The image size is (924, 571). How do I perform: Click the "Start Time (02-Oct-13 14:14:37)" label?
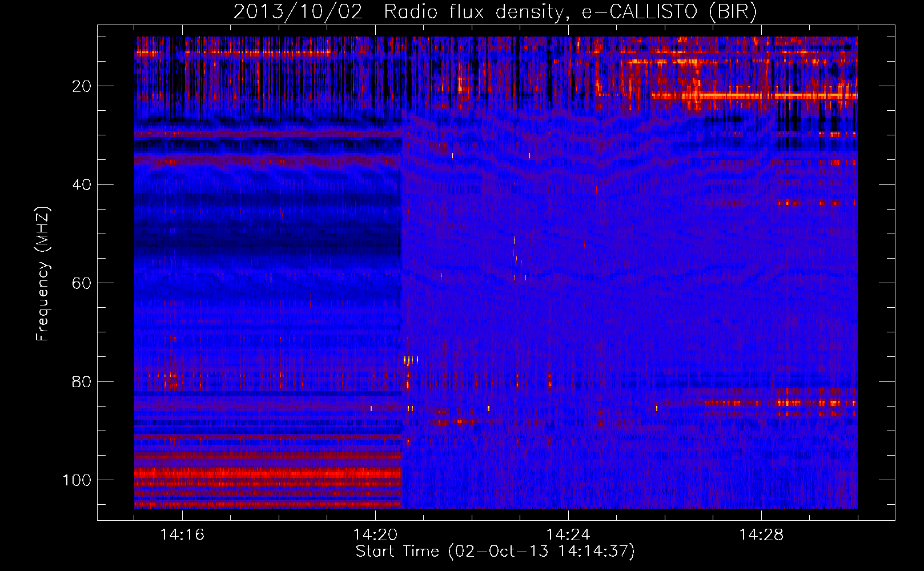[x=495, y=551]
